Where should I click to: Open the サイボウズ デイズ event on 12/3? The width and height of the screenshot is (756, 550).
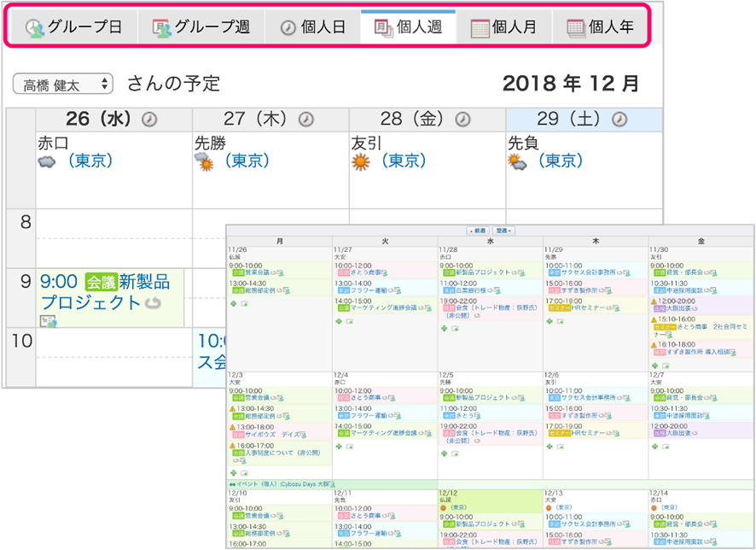tap(271, 435)
